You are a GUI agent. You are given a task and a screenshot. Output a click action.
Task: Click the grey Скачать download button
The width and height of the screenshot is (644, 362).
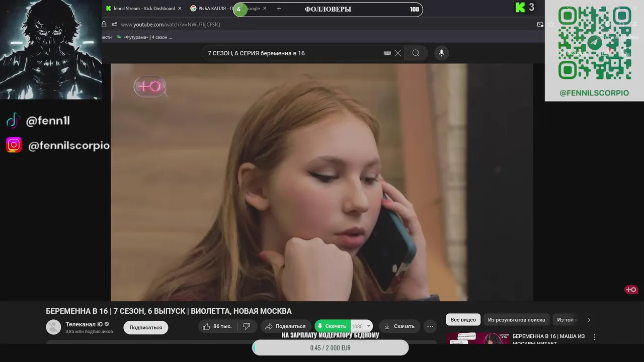[399, 326]
